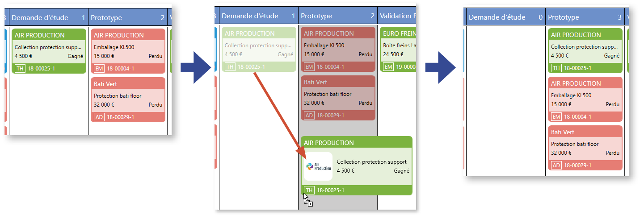Open green AIR PRODUCTION card title, third panel
Image resolution: width=644 pixels, height=219 pixels.
pos(576,35)
